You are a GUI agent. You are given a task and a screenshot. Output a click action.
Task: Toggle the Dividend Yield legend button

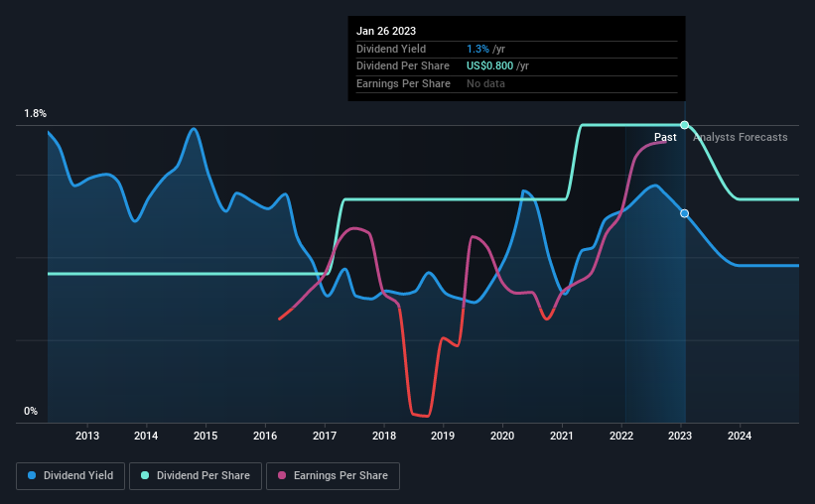pyautogui.click(x=70, y=476)
